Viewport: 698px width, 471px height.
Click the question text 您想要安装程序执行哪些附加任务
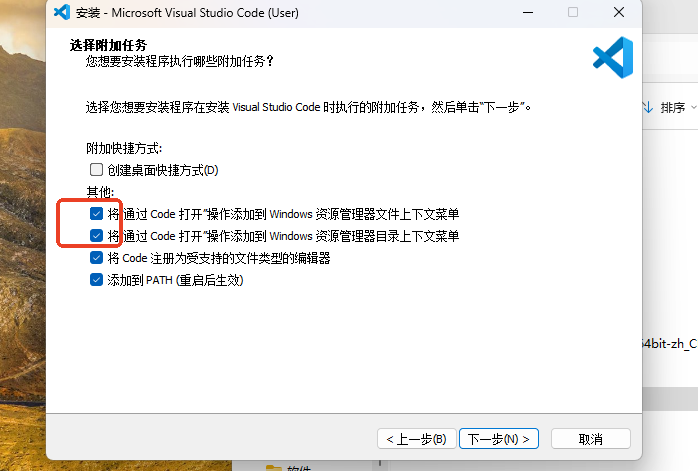(x=179, y=61)
